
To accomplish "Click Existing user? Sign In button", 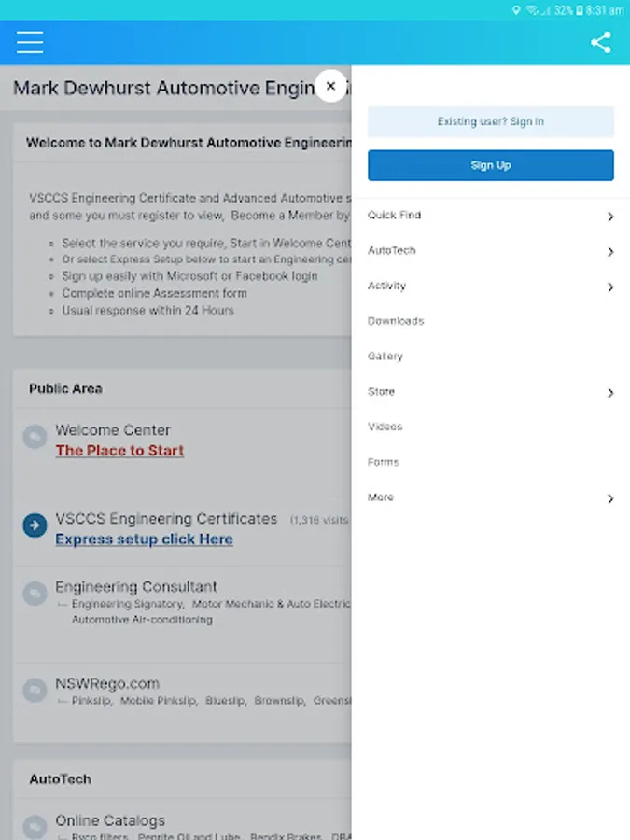I will [x=490, y=121].
